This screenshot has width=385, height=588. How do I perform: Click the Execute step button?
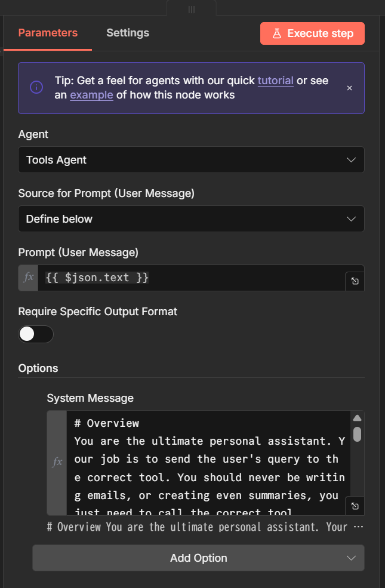312,33
